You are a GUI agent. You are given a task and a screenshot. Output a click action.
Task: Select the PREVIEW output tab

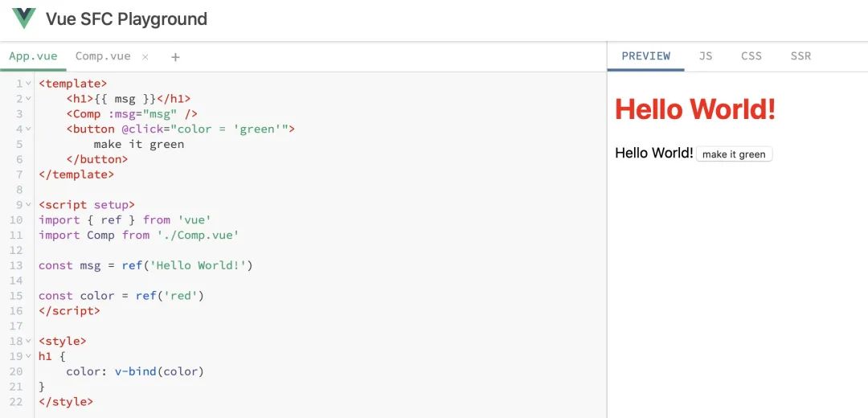click(645, 56)
